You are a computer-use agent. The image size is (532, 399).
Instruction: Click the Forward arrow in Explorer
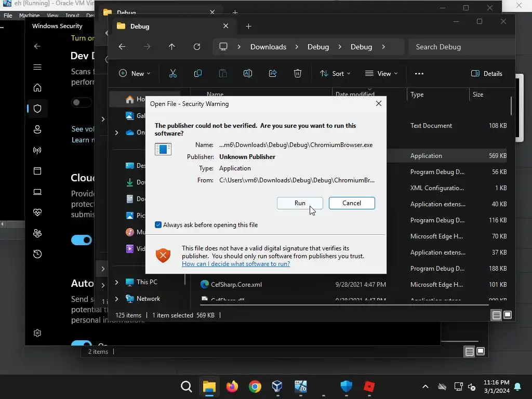click(147, 47)
